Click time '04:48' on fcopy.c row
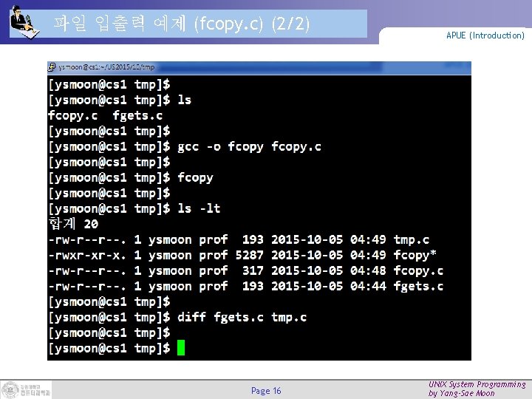This screenshot has width=532, height=399. (x=368, y=270)
